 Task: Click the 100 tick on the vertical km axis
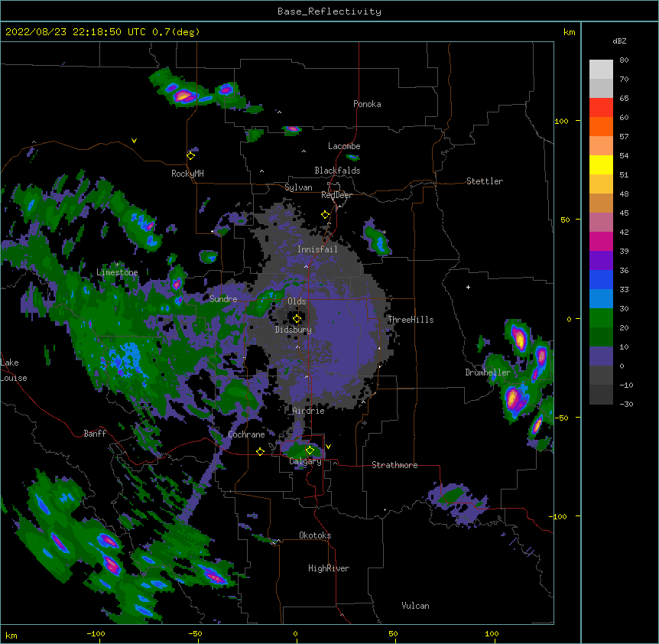561,121
